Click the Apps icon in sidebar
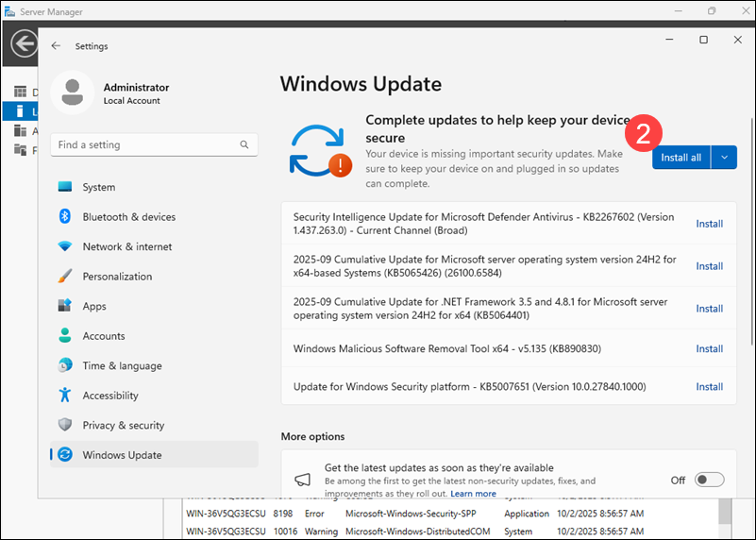The height and width of the screenshot is (540, 756). [x=65, y=306]
